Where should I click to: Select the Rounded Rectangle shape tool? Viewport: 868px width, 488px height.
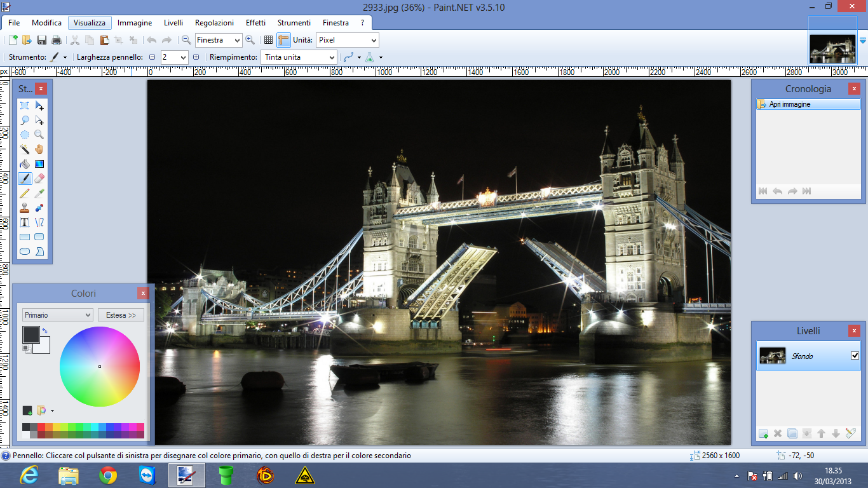[x=39, y=237]
